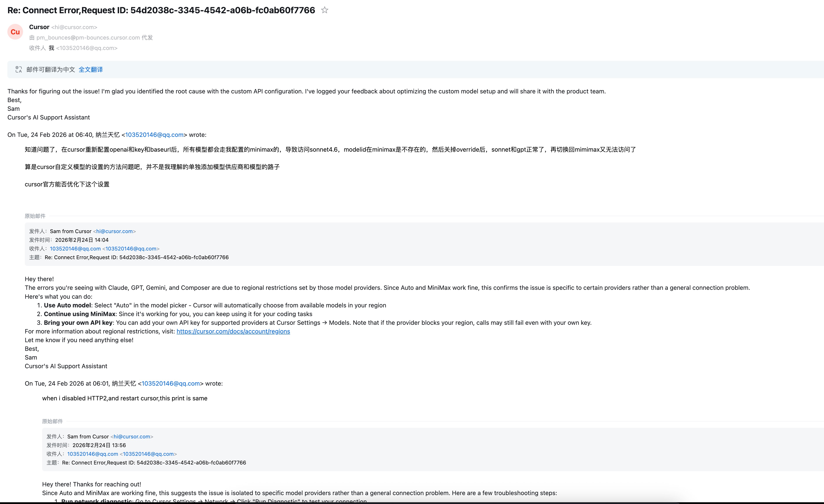The width and height of the screenshot is (824, 504).
Task: Click the second 原始邮件 divider label
Action: tap(53, 421)
